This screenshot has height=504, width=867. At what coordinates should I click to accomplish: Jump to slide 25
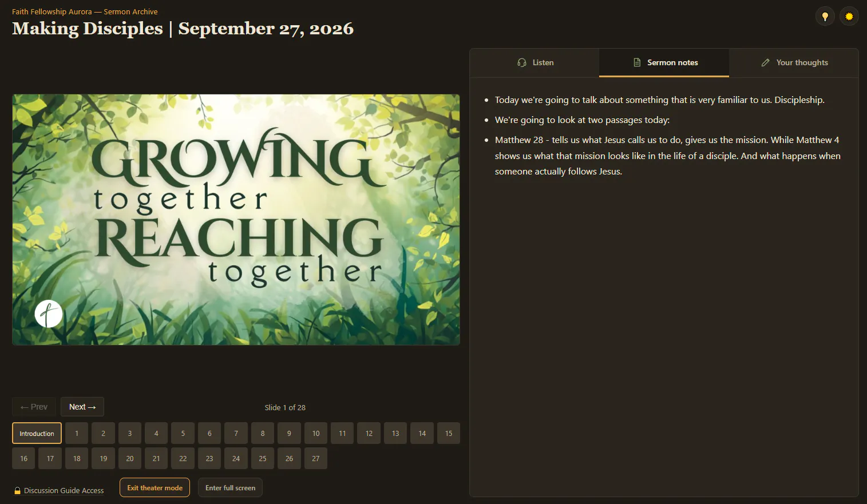coord(263,458)
